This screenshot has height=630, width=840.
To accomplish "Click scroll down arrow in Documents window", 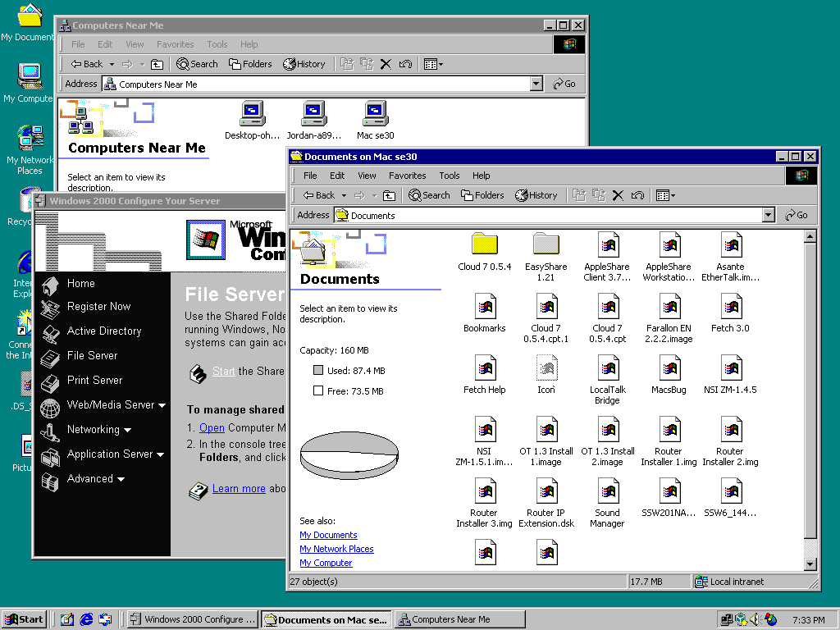I will [810, 564].
